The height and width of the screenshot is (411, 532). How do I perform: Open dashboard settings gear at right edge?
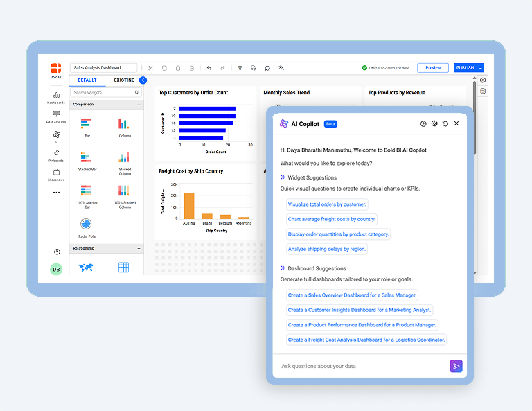(x=483, y=80)
